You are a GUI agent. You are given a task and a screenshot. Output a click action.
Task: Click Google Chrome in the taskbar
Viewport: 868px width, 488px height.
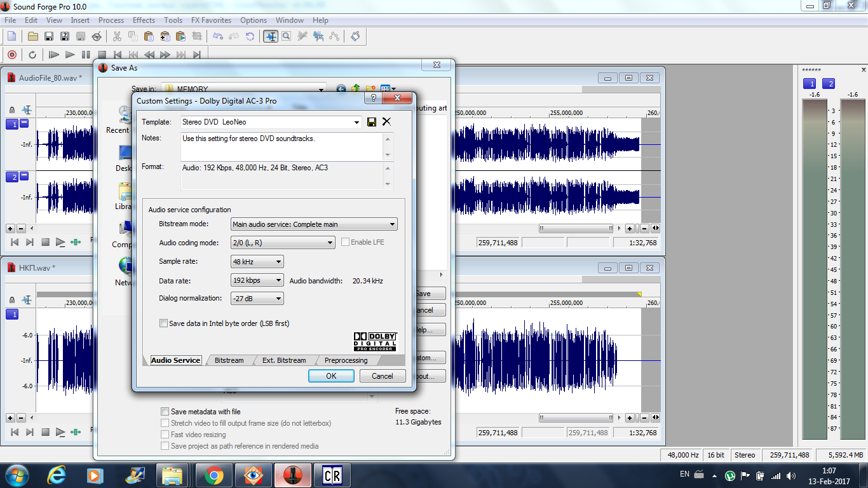(214, 475)
